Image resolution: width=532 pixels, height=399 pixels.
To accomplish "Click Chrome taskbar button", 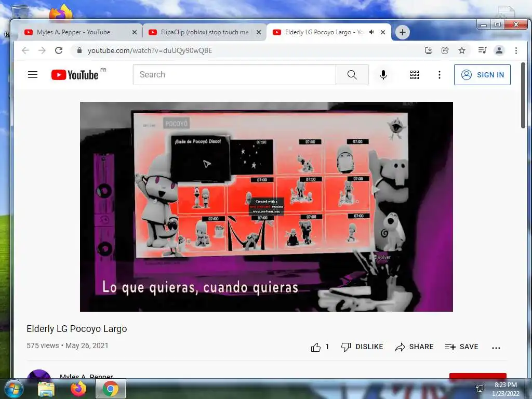I will click(111, 389).
